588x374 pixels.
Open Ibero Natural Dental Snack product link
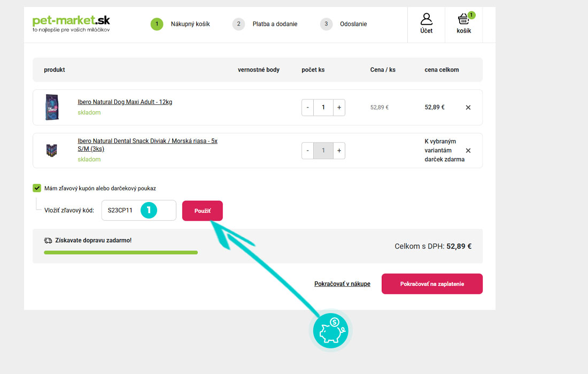[x=148, y=145]
